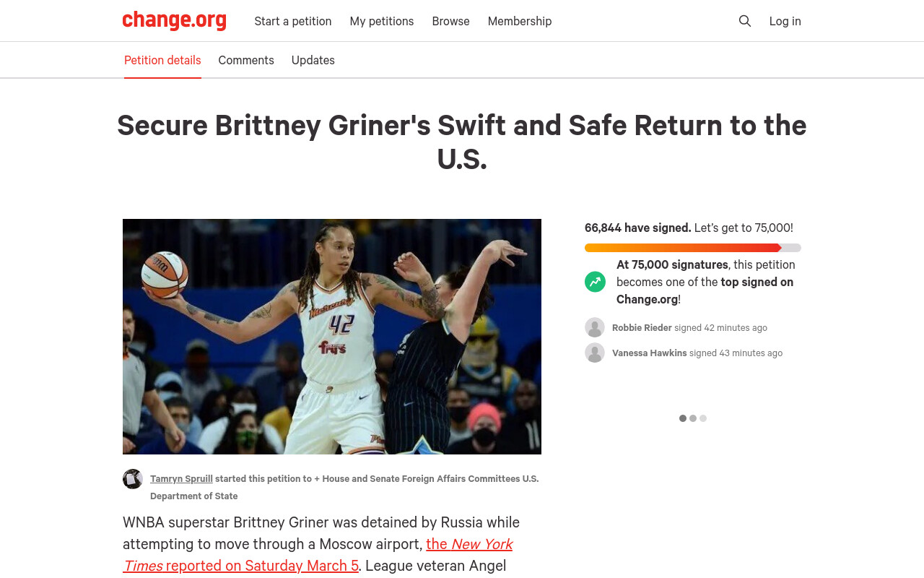Open the Tamryn Spruill author link
The image size is (924, 578).
point(181,478)
